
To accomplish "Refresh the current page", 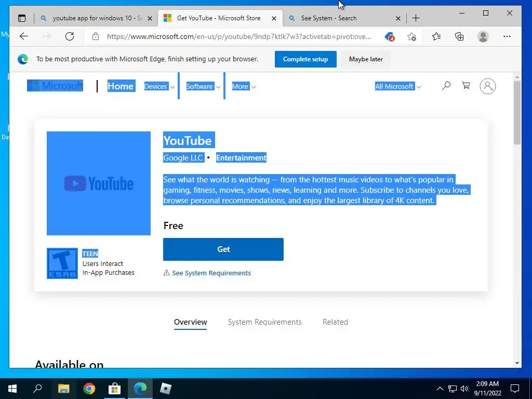I will pos(70,36).
